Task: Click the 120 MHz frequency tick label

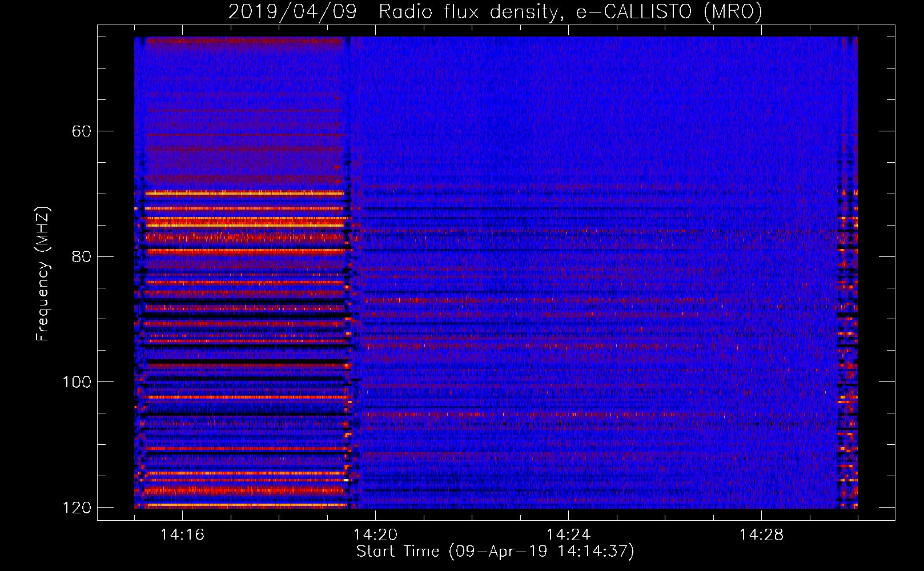Action: tap(77, 508)
